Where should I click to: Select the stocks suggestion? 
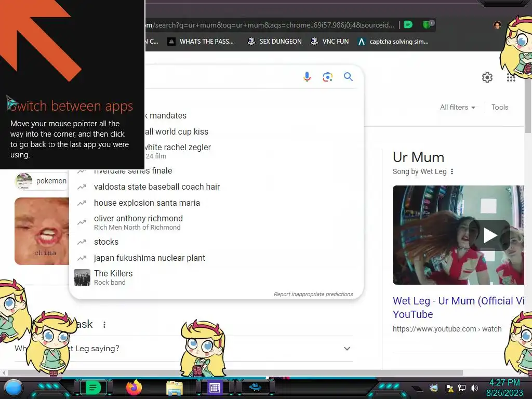point(217,242)
